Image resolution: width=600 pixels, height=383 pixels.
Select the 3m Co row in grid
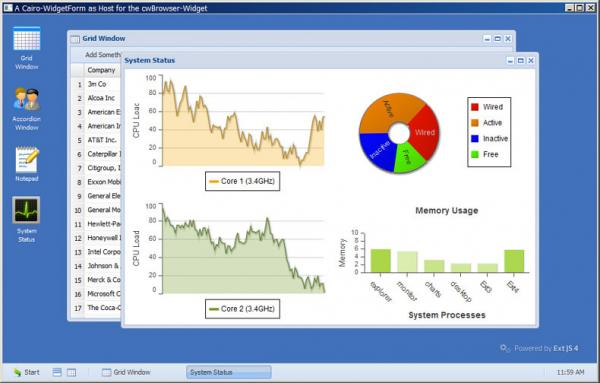96,84
